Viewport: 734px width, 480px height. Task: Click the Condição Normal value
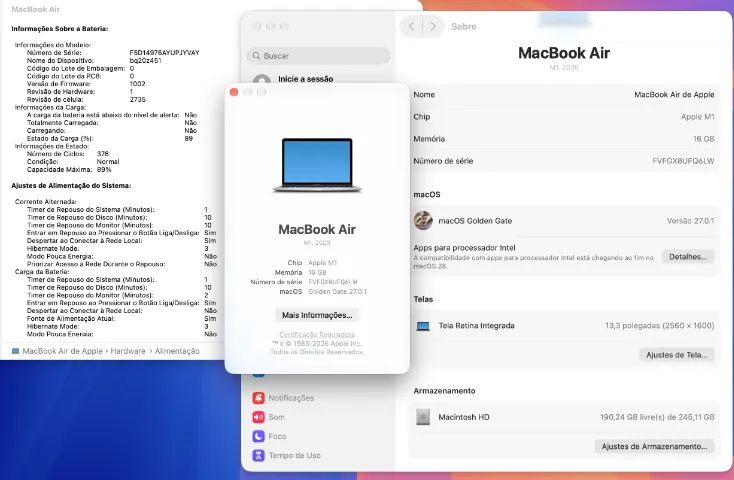(x=108, y=162)
